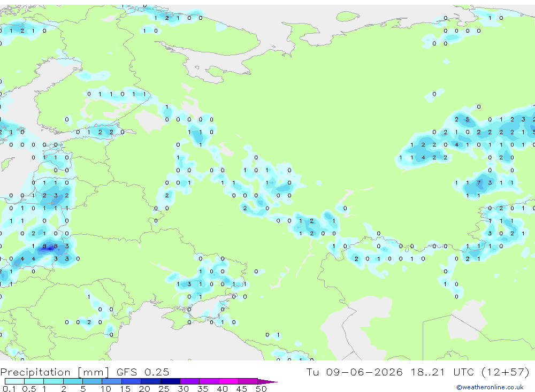Click the legend scale label '0.1'
This screenshot has height=392, width=535.
pyautogui.click(x=9, y=389)
